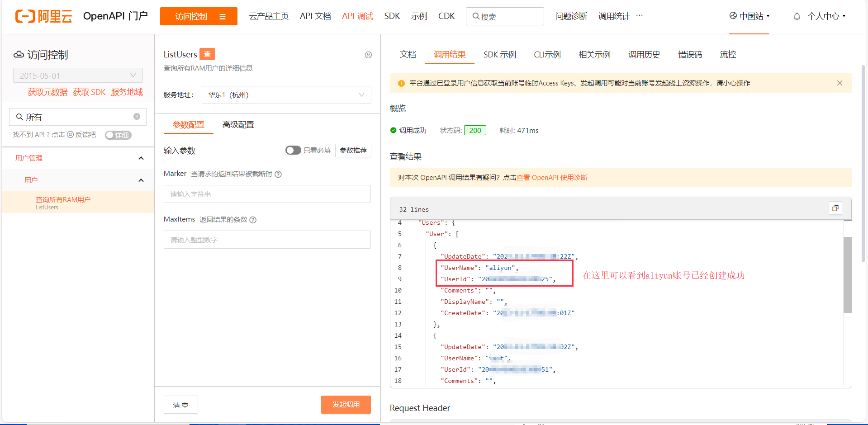Click the 获取元数据 link

pyautogui.click(x=47, y=92)
